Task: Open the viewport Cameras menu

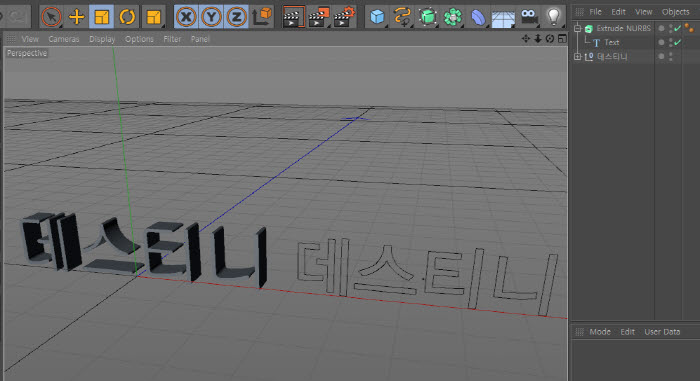Action: tap(64, 39)
